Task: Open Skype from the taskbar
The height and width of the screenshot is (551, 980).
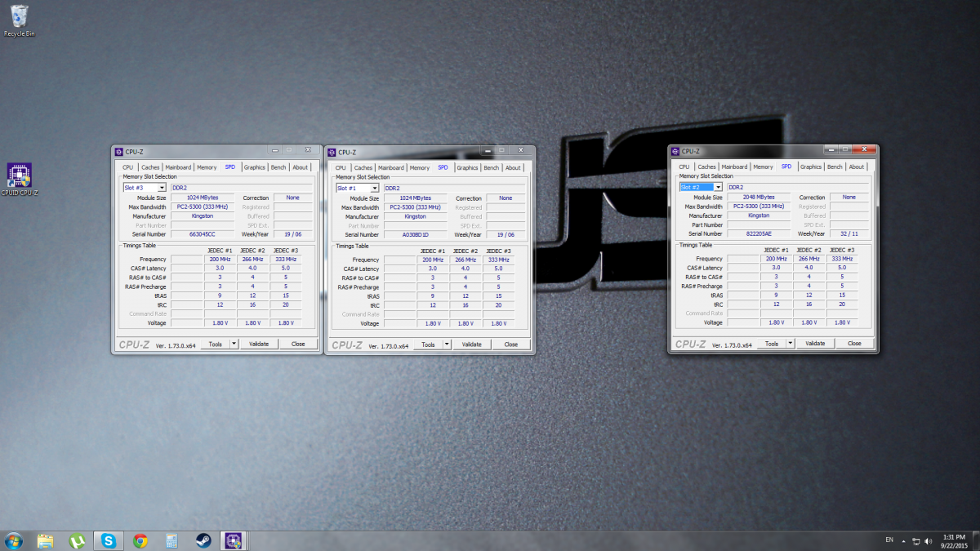Action: [109, 540]
